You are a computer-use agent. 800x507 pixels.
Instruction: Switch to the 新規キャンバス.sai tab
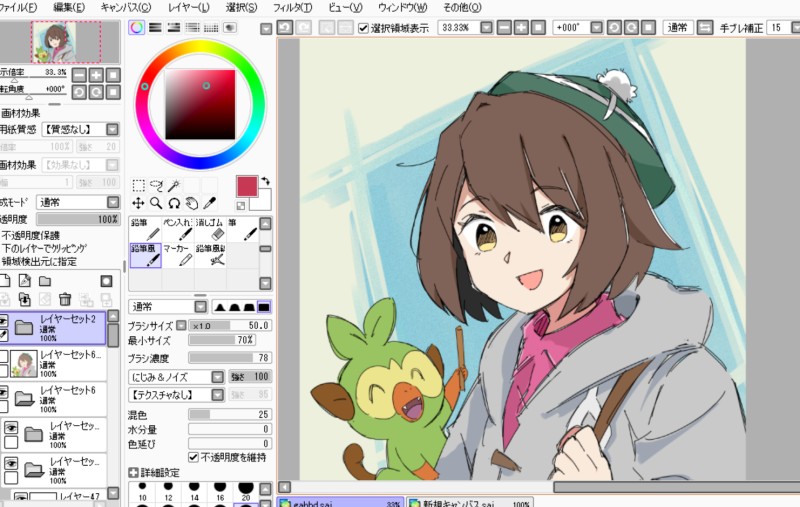(x=469, y=502)
